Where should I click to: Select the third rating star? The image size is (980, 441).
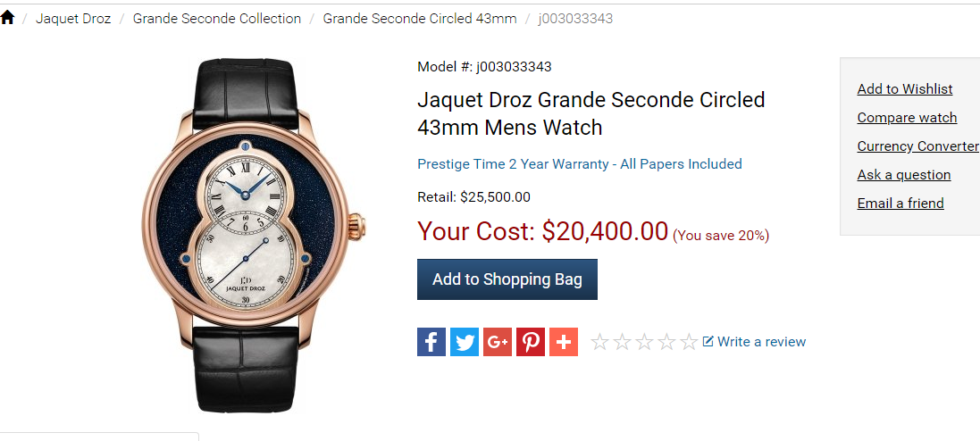644,342
